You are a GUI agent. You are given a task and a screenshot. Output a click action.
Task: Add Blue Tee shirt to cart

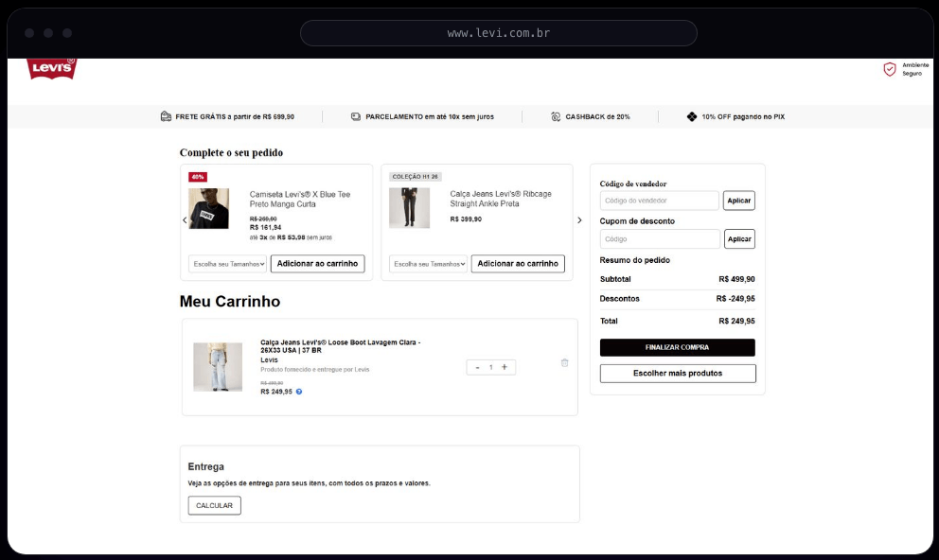(x=317, y=264)
